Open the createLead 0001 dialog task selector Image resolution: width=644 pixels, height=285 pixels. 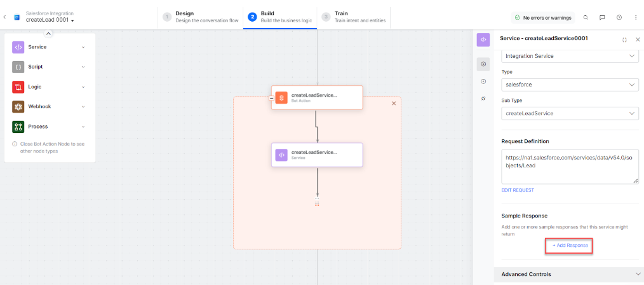click(x=50, y=20)
